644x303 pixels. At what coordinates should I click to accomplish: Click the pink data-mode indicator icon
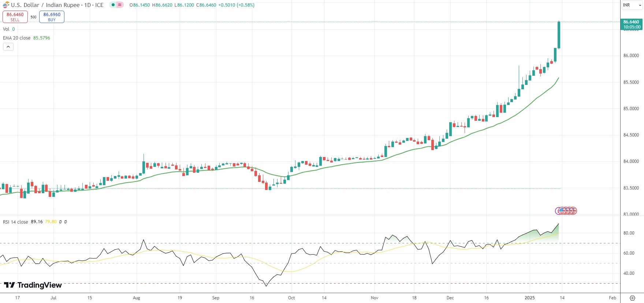[x=120, y=5]
